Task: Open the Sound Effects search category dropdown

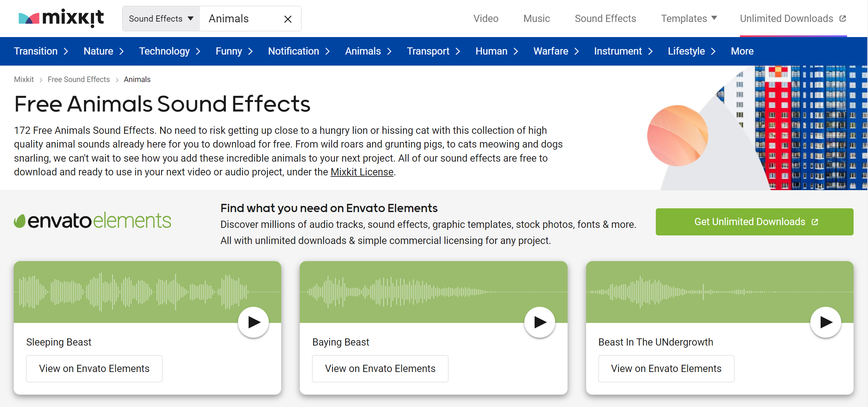Action: point(161,19)
